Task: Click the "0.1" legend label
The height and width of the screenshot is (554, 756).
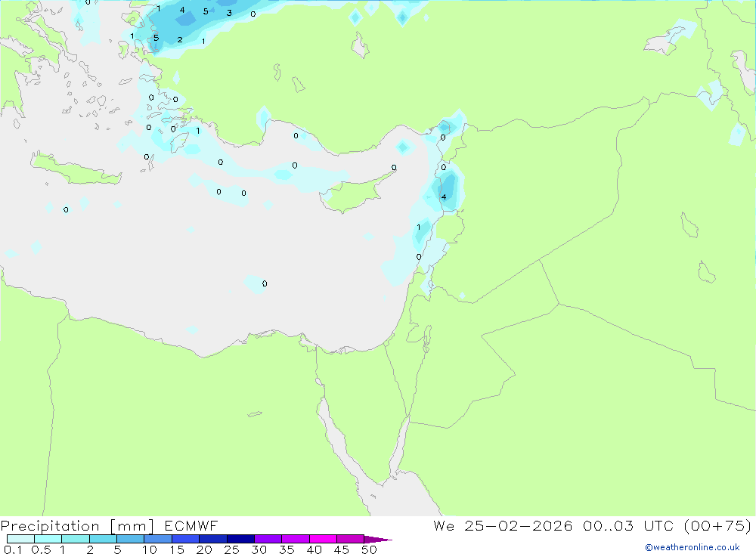Action: pyautogui.click(x=13, y=549)
